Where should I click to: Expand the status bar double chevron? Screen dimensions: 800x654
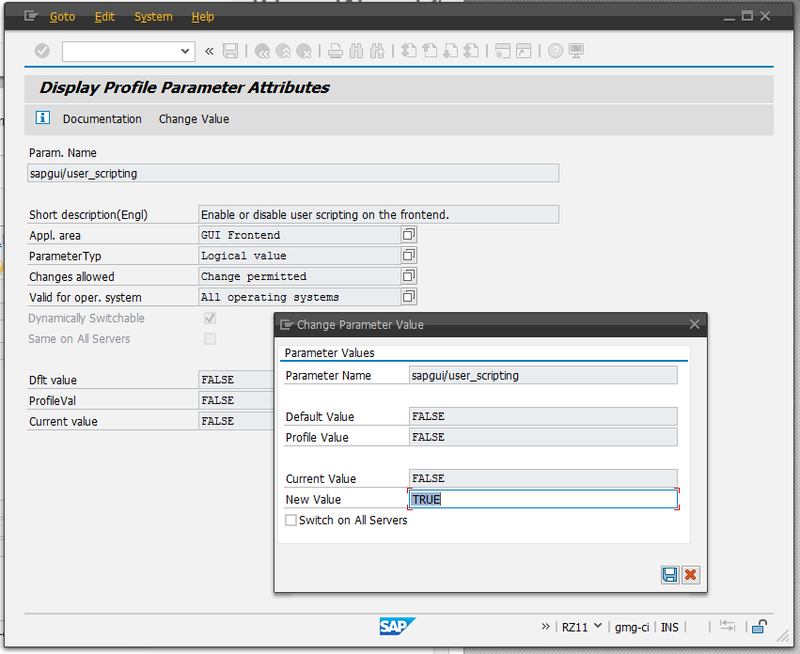tap(545, 626)
